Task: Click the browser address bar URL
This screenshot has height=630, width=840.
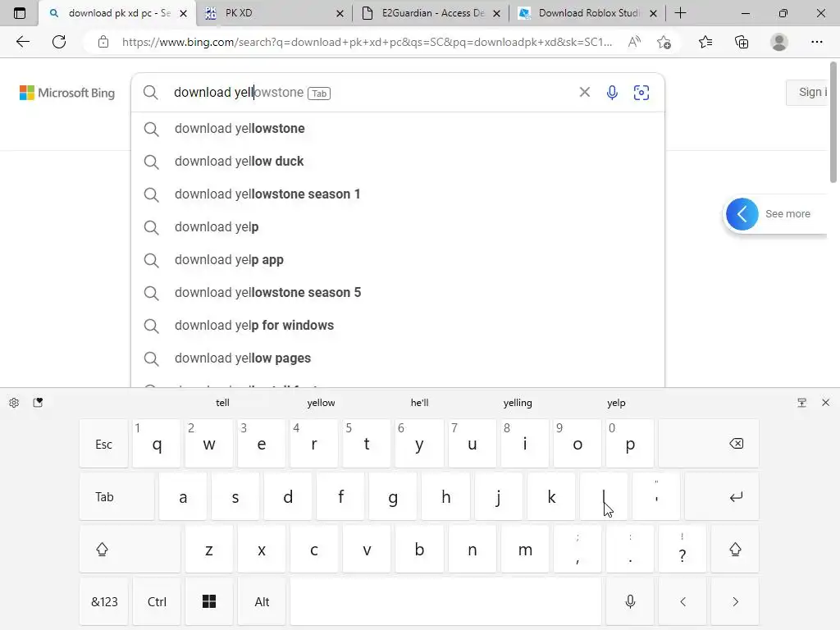Action: pyautogui.click(x=367, y=42)
